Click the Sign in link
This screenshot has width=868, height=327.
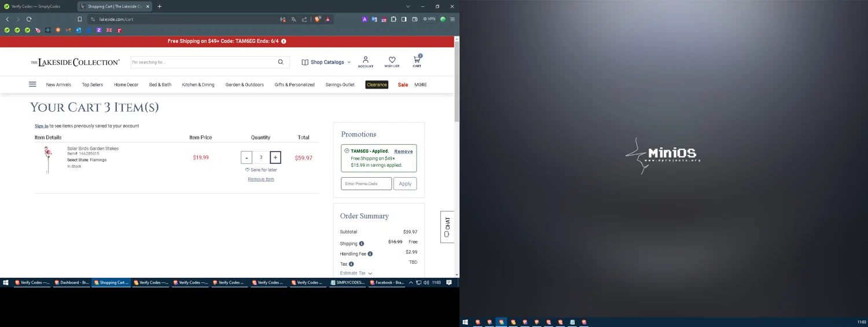coord(42,126)
